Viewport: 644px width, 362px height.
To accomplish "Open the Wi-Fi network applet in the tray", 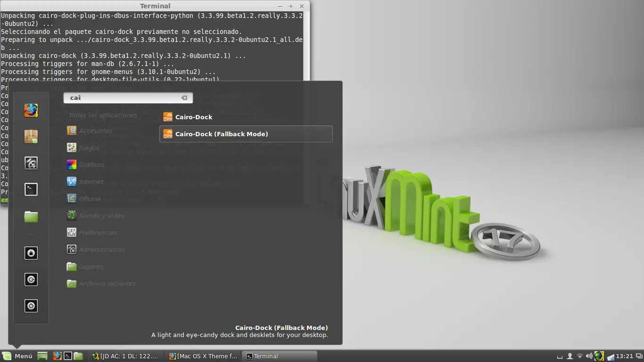I will pyautogui.click(x=580, y=356).
